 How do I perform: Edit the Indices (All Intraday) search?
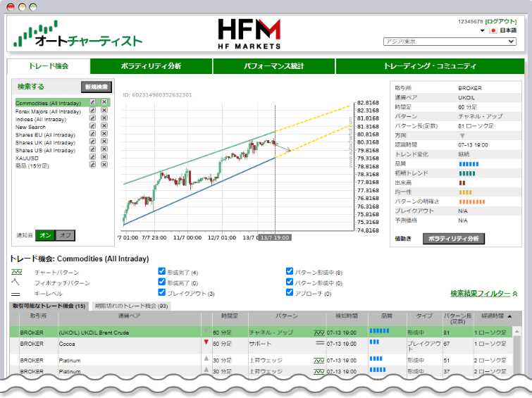click(x=92, y=120)
